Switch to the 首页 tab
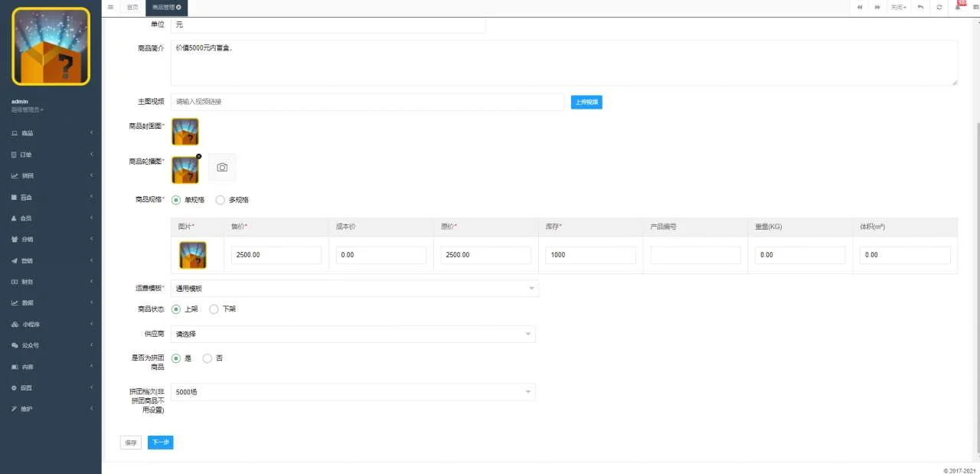The width and height of the screenshot is (980, 474). click(x=132, y=7)
